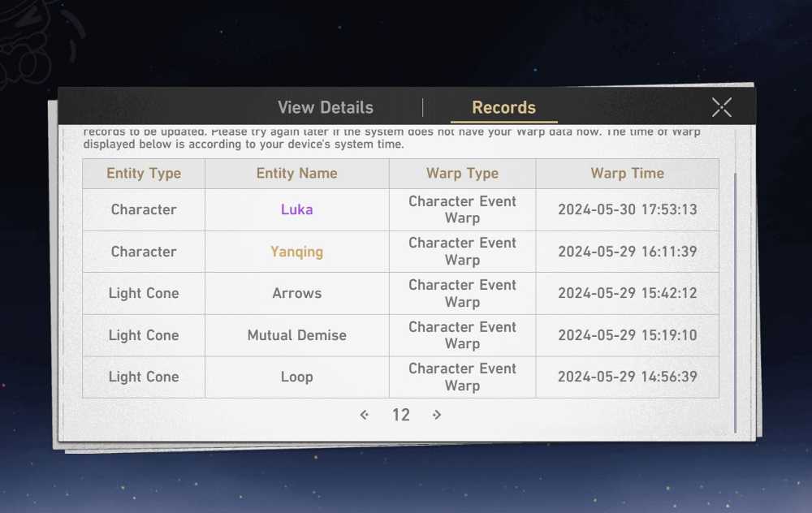Switch to the View Details tab
This screenshot has height=513, width=812.
tap(326, 107)
